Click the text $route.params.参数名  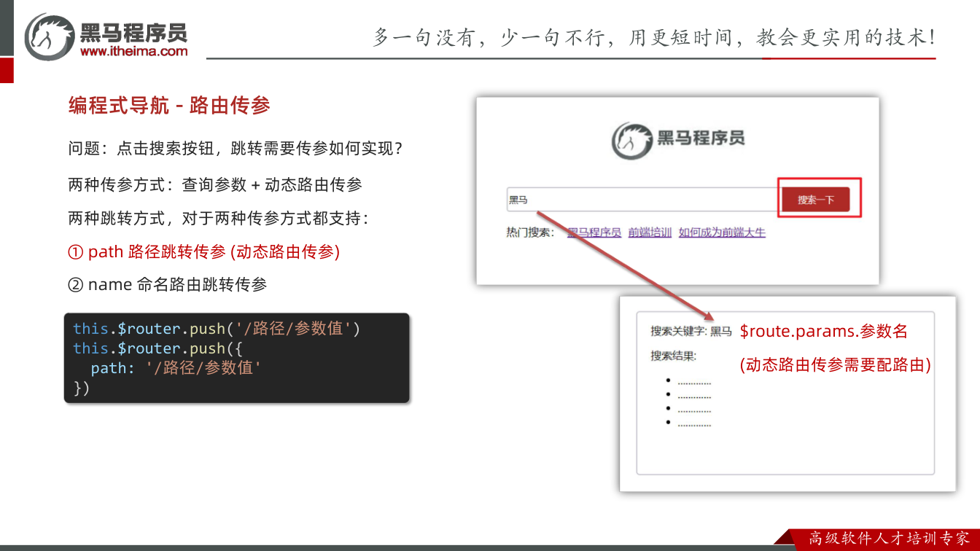tap(824, 332)
